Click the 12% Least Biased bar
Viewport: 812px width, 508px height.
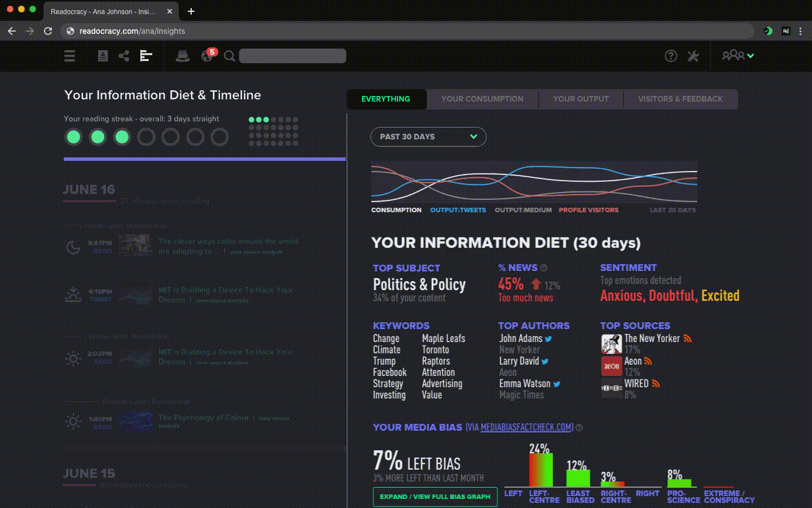tap(577, 478)
